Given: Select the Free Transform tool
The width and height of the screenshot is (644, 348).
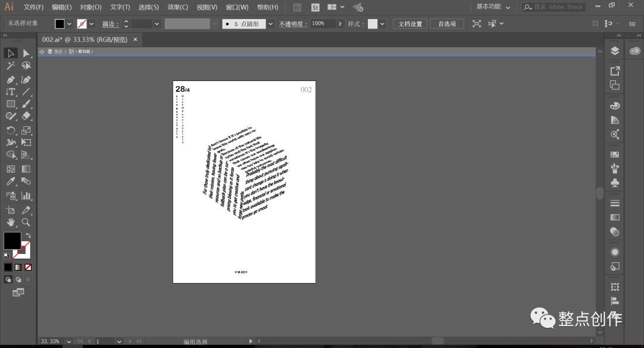Looking at the screenshot, I should 26,143.
